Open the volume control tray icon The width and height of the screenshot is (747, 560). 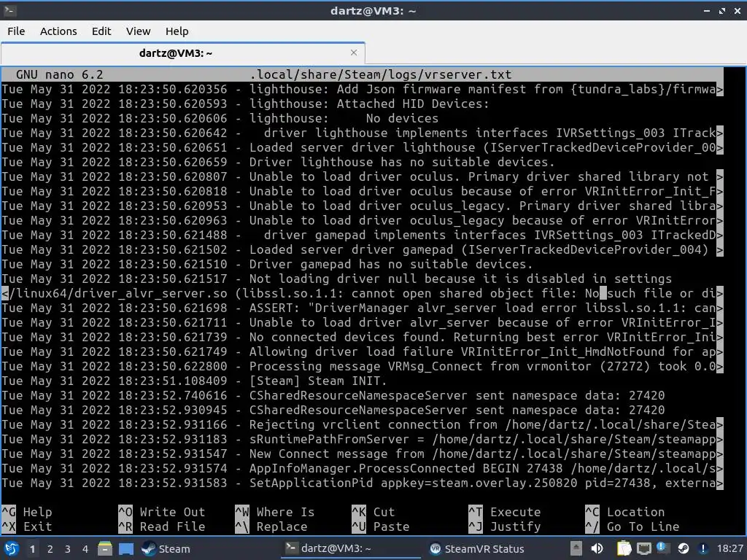coord(597,548)
